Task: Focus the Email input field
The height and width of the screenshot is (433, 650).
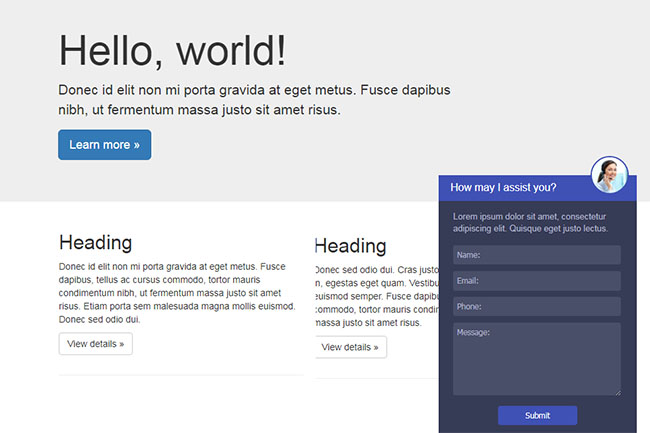Action: [536, 281]
